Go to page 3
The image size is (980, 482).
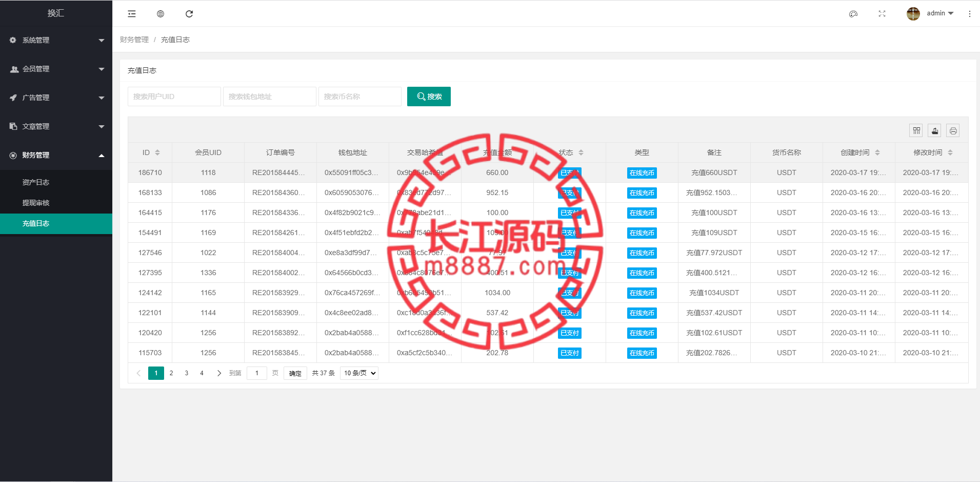pos(187,373)
